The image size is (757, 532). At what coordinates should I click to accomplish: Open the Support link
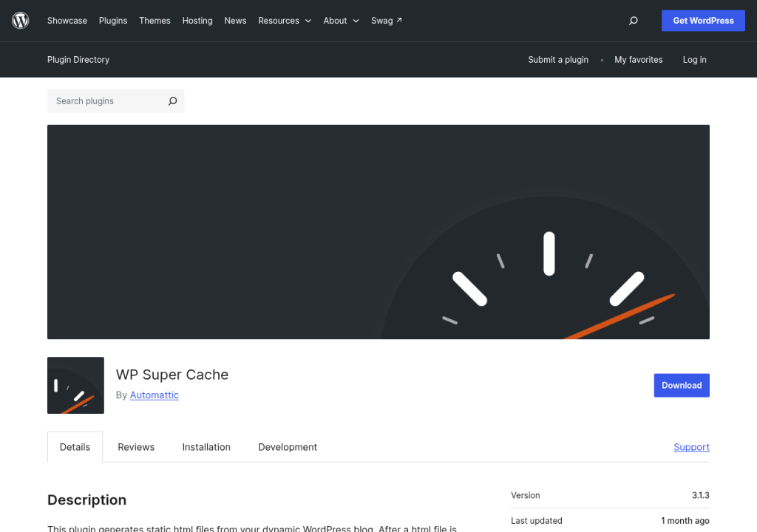coord(691,447)
